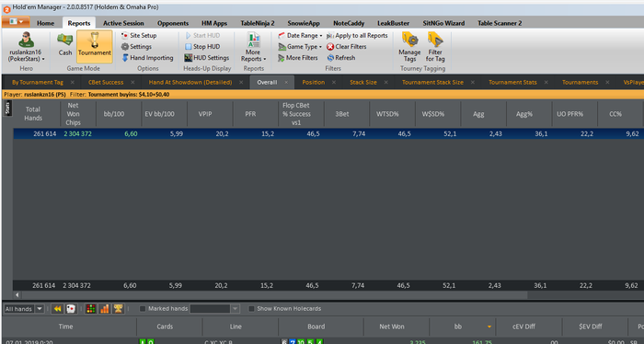Click the playing cards replayer icon
This screenshot has width=644, height=344.
[x=71, y=309]
